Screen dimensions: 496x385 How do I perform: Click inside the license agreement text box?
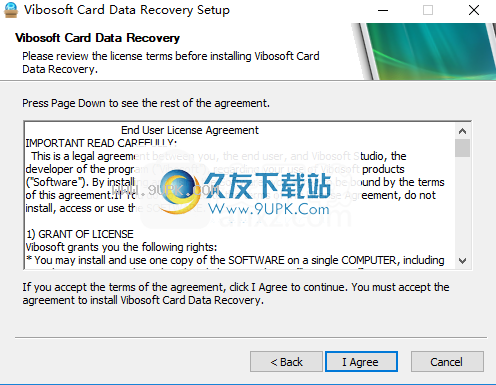[x=239, y=195]
